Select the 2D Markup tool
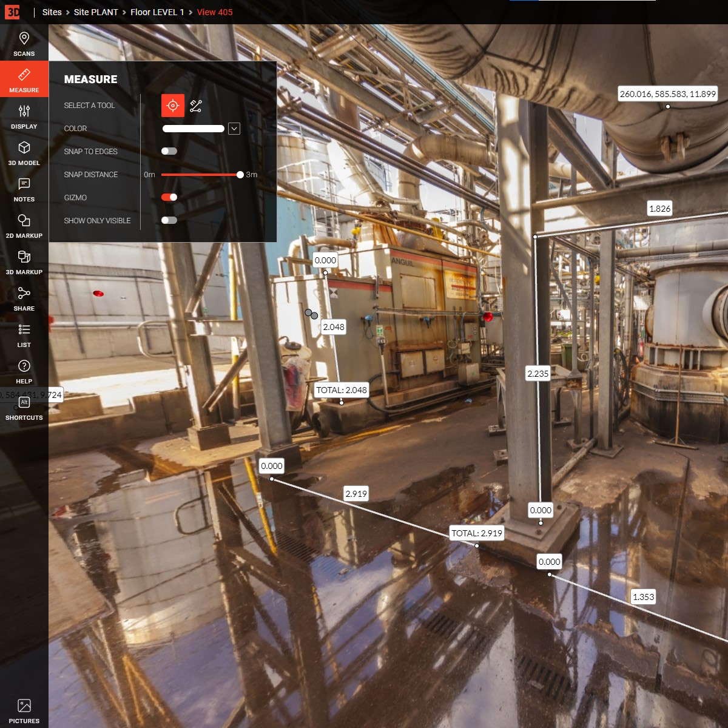The height and width of the screenshot is (728, 728). (24, 224)
